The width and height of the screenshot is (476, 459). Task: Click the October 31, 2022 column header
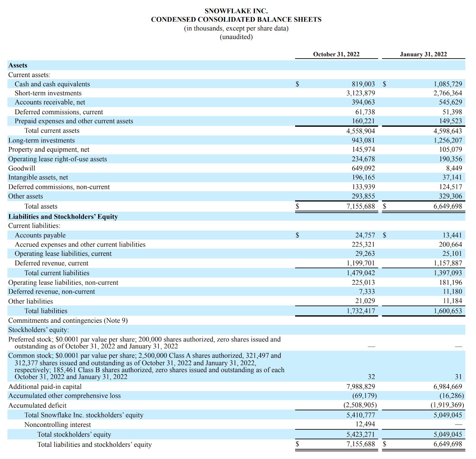336,54
